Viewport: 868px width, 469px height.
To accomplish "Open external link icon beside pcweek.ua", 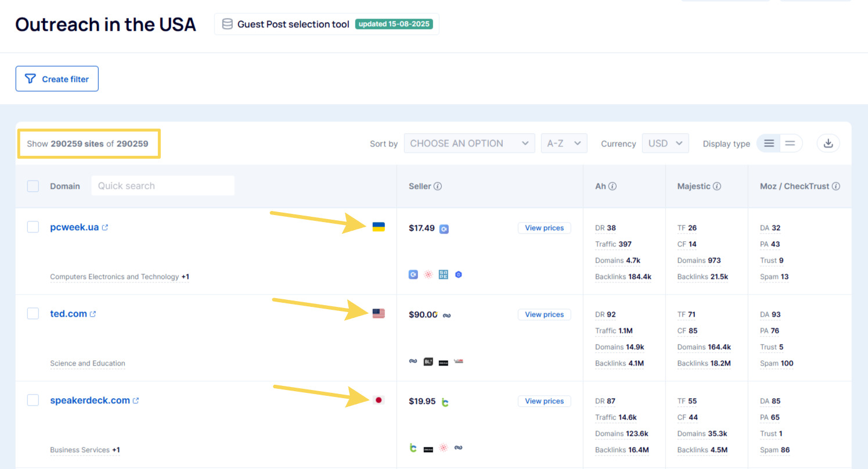I will [x=105, y=227].
